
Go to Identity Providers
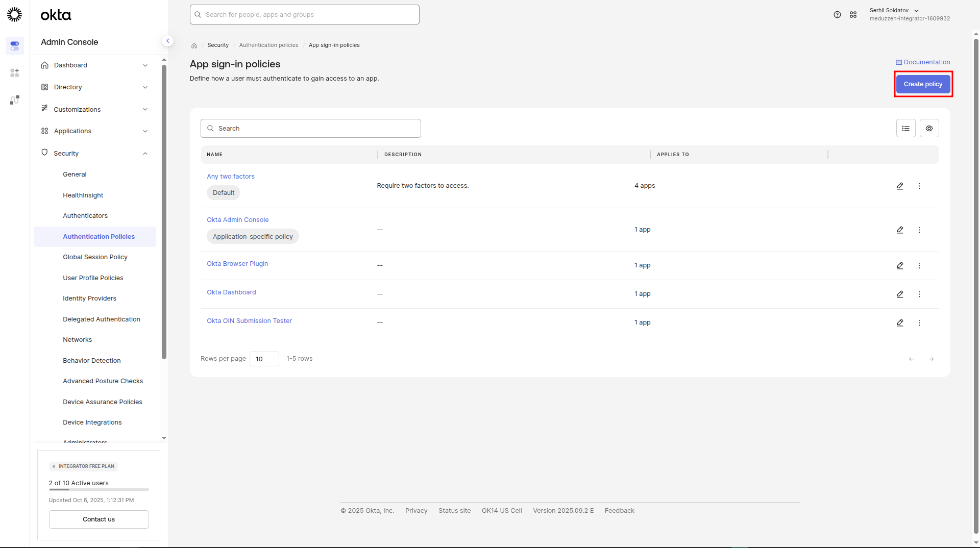(89, 298)
